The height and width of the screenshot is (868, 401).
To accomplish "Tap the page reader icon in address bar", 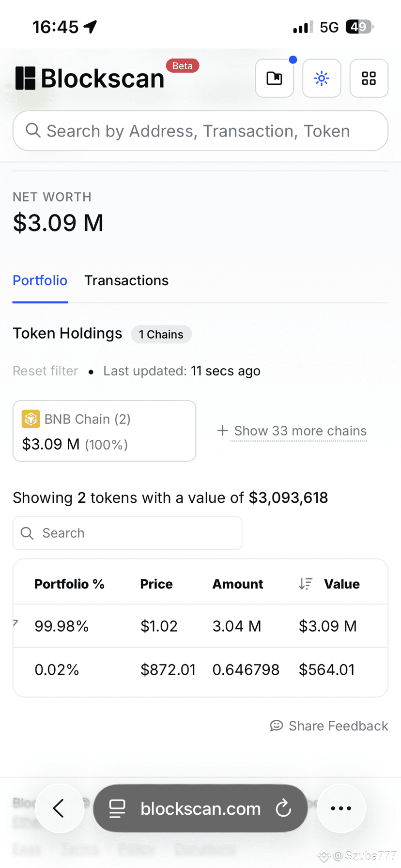I will click(117, 808).
